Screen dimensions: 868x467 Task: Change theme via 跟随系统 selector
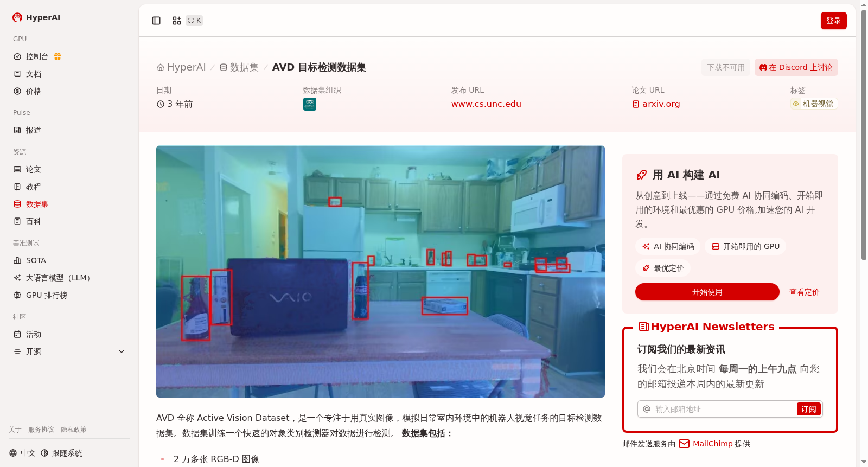[62, 453]
